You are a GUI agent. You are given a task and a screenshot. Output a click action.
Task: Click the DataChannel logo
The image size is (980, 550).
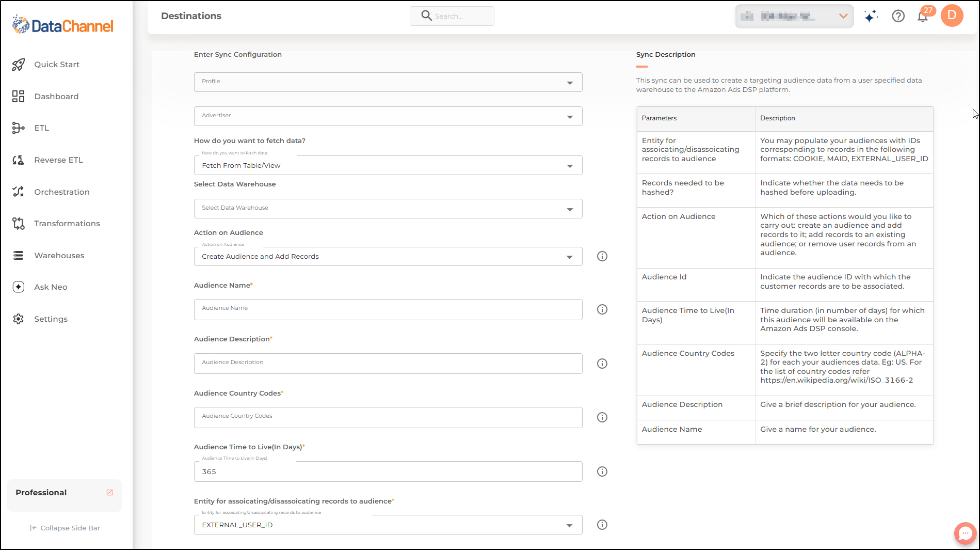pos(62,25)
